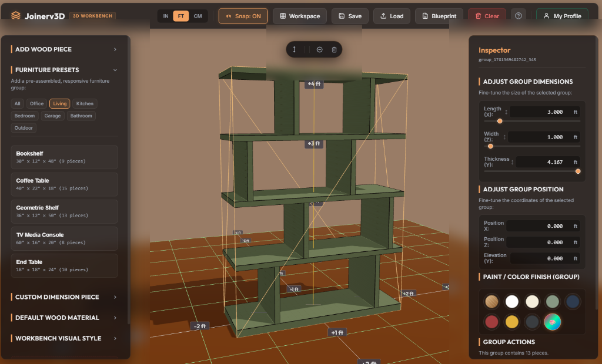Open the custom rainbow color picker swatch

[553, 322]
